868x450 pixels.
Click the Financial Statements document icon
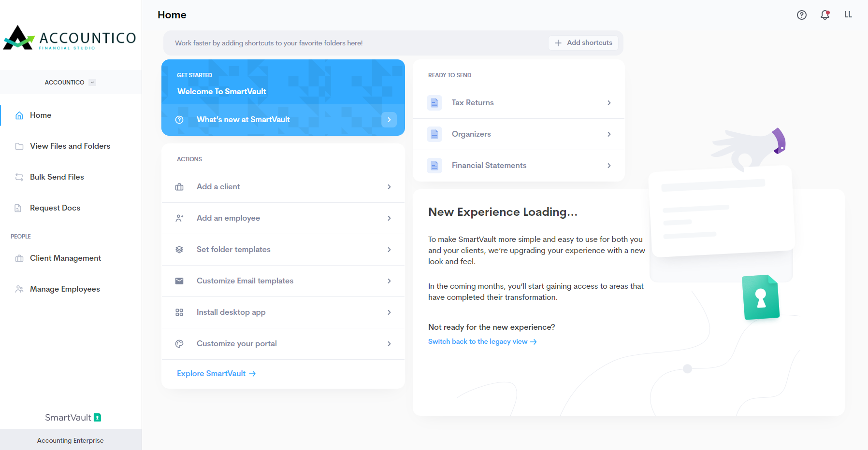pyautogui.click(x=434, y=166)
